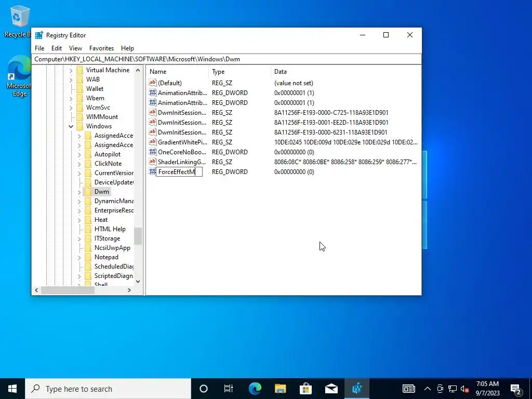Collapse the Windows key
532x399 pixels.
71,126
